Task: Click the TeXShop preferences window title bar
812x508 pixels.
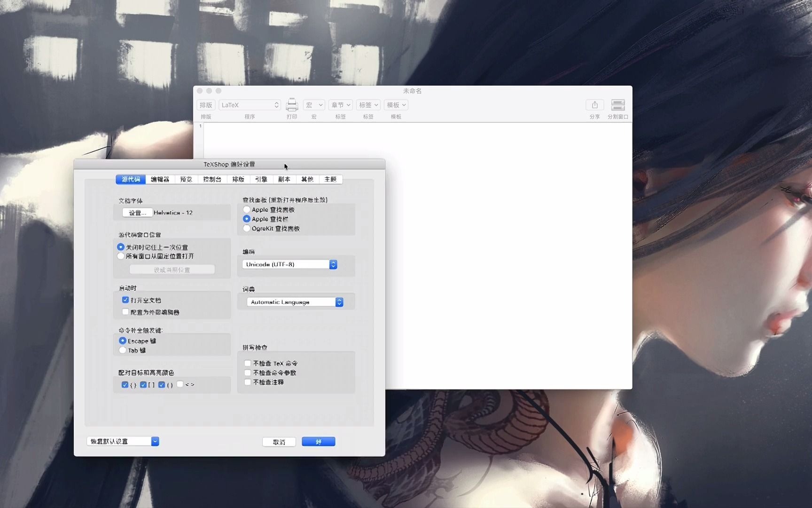Action: pos(229,164)
